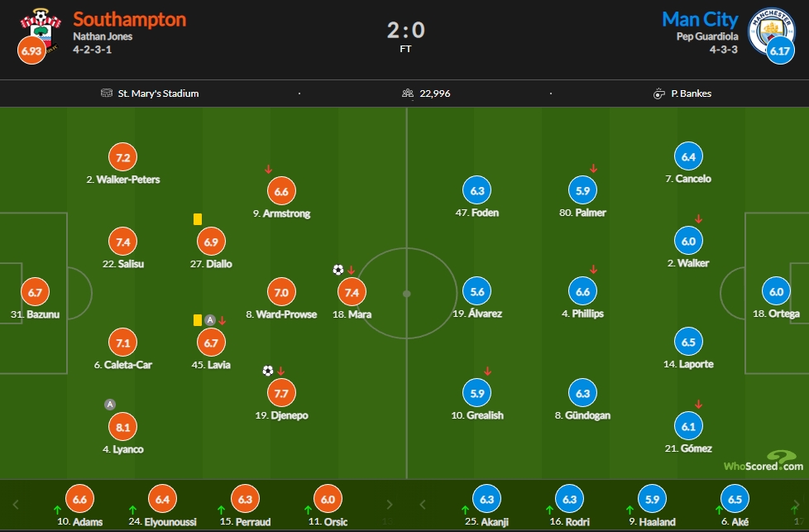
Task: Click the goal ball icon beside Djenepo
Action: [x=268, y=371]
